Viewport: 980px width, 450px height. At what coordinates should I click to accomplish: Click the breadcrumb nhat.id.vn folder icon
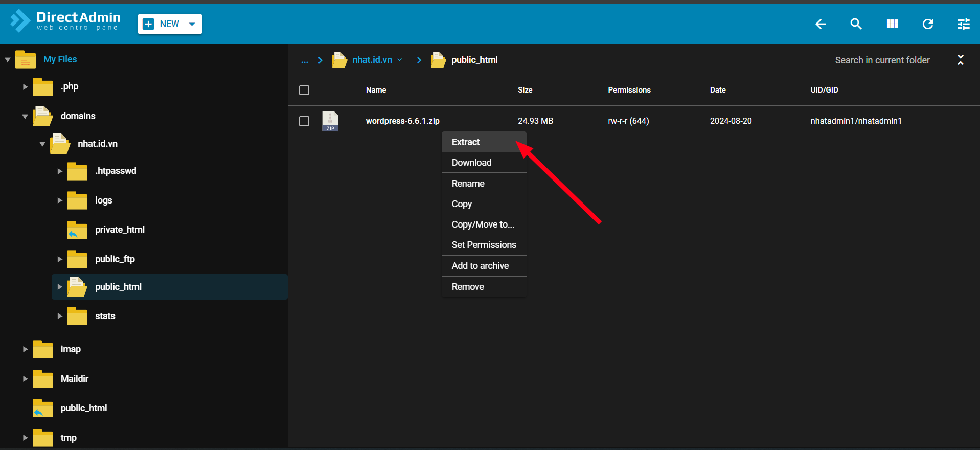pyautogui.click(x=339, y=60)
